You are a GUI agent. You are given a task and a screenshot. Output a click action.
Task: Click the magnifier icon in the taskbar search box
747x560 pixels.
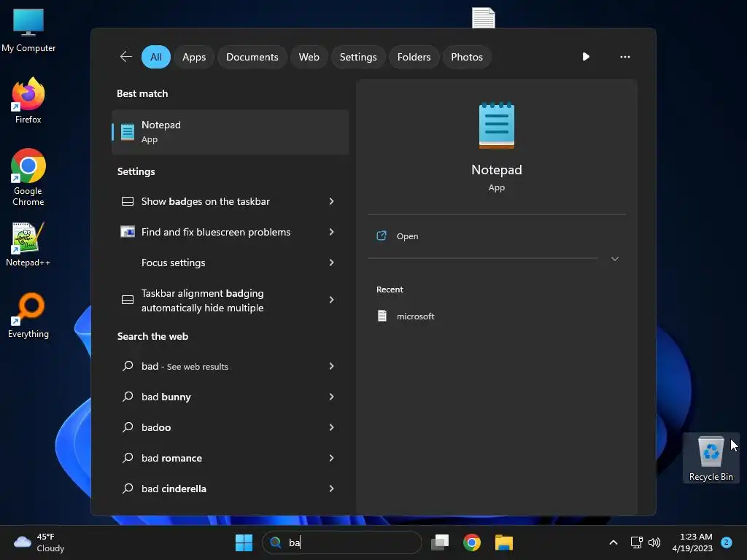click(275, 542)
